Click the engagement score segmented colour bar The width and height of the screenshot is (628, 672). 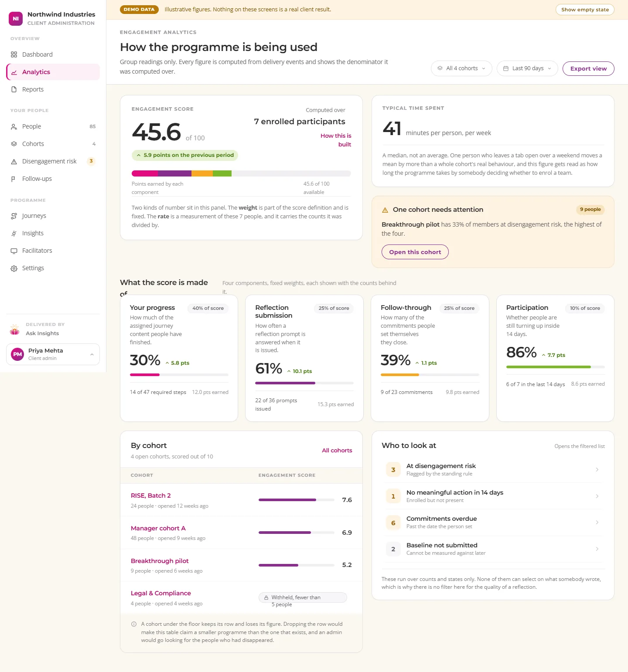(241, 173)
